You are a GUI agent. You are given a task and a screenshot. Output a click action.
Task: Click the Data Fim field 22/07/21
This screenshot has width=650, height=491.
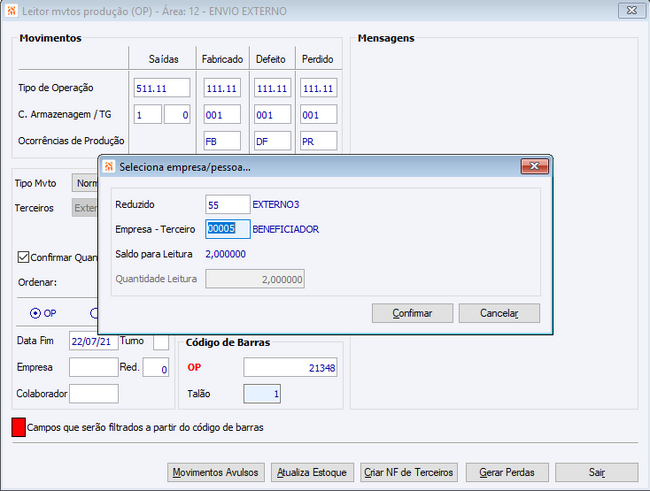point(94,341)
